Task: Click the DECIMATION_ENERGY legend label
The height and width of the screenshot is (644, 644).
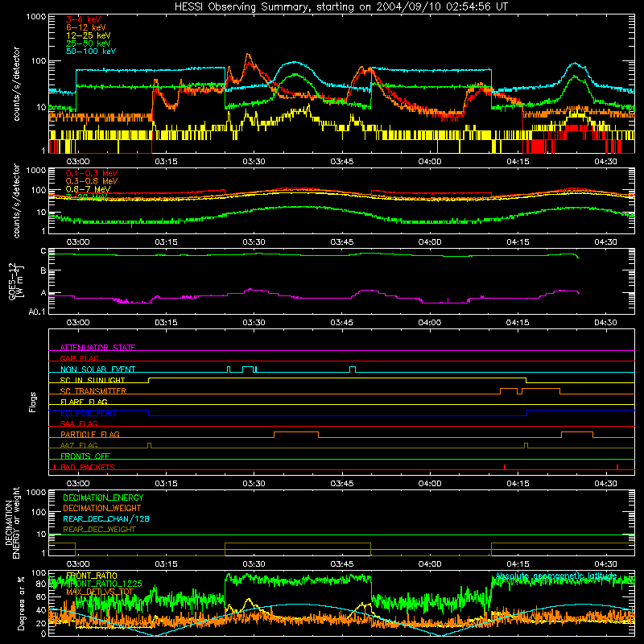Action: (103, 497)
